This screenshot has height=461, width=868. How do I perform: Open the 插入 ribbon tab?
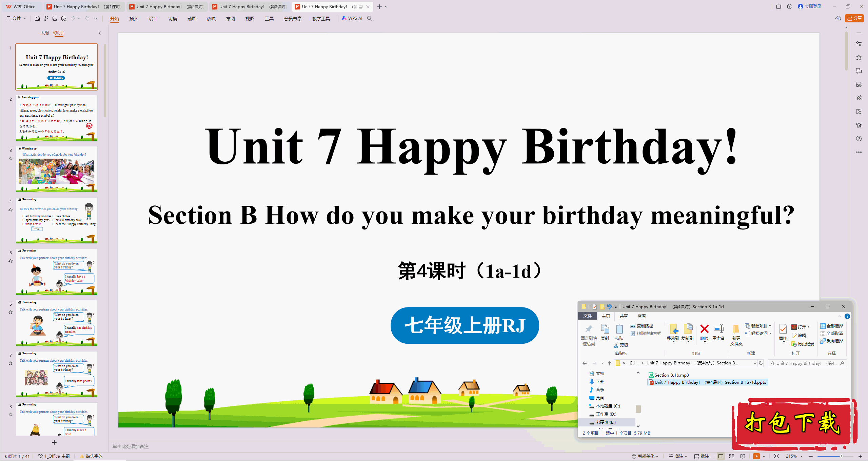[134, 19]
